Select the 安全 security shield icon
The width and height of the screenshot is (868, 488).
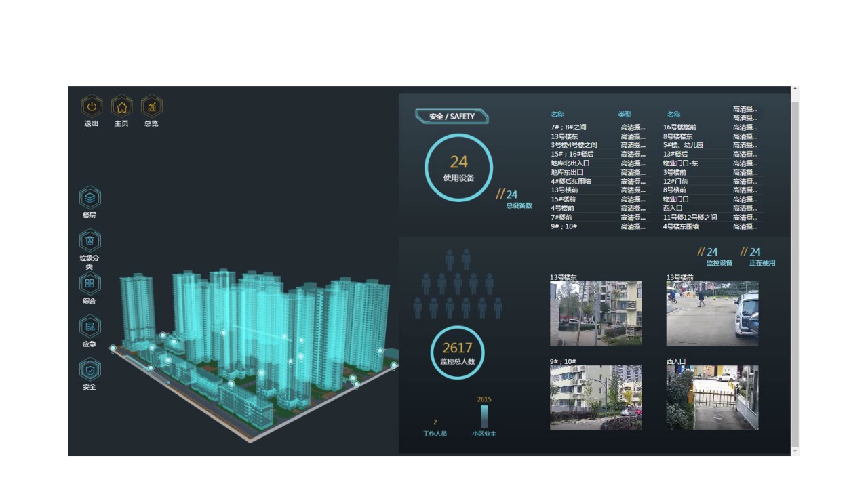[90, 369]
